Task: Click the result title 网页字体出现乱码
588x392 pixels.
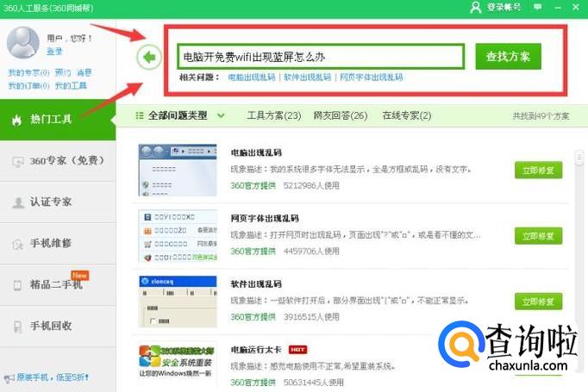Action: pos(265,218)
